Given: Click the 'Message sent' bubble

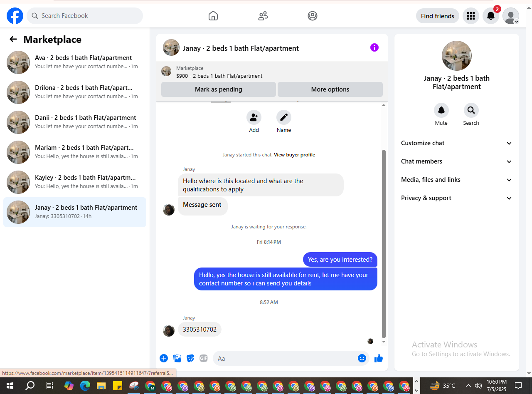Looking at the screenshot, I should (x=202, y=206).
